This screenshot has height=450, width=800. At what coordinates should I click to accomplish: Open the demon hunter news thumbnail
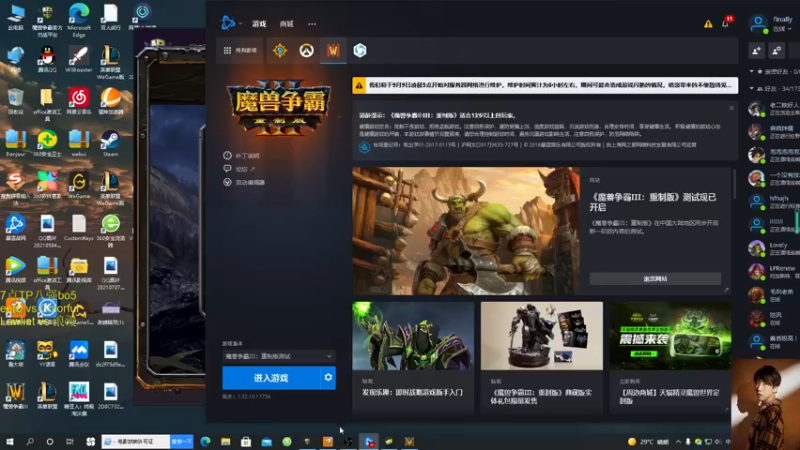click(x=413, y=336)
